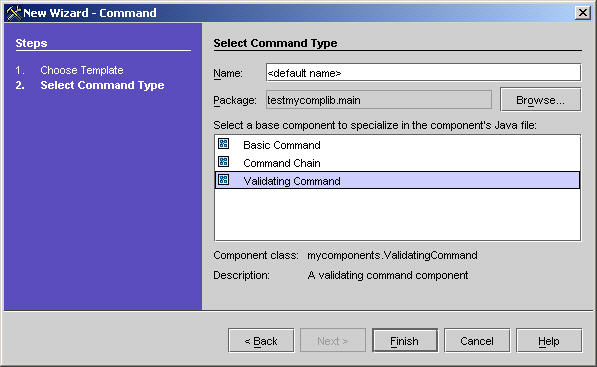
Task: Click the Validating Command component icon
Action: click(223, 180)
